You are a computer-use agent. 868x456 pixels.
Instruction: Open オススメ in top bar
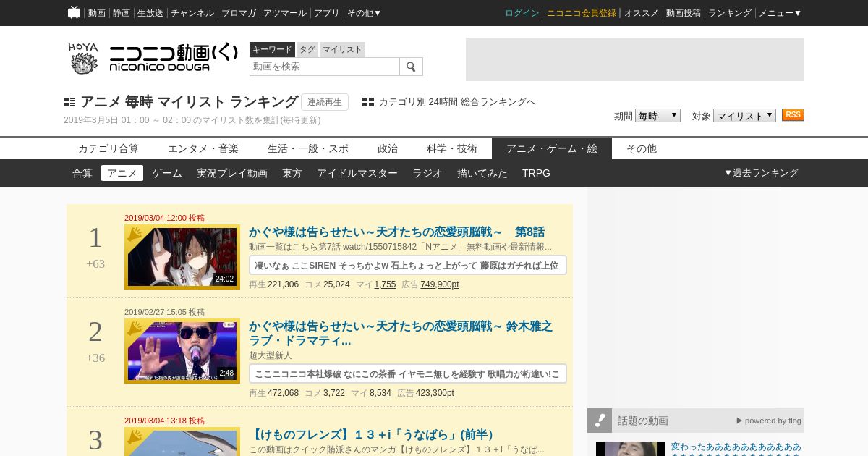click(x=642, y=13)
